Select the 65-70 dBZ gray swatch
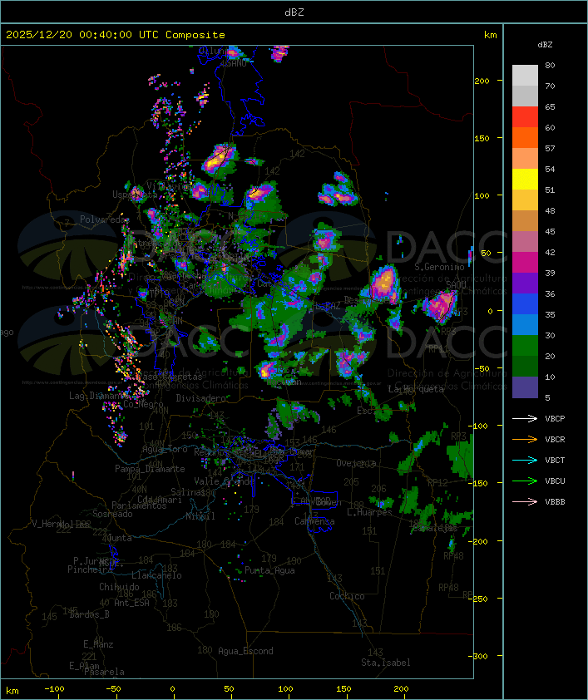The height and width of the screenshot is (700, 588). point(525,96)
